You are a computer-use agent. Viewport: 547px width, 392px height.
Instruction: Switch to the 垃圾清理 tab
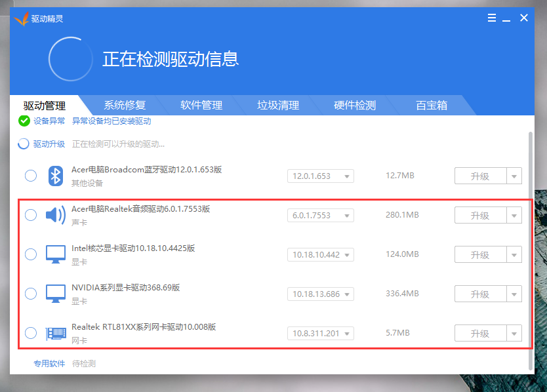(278, 105)
